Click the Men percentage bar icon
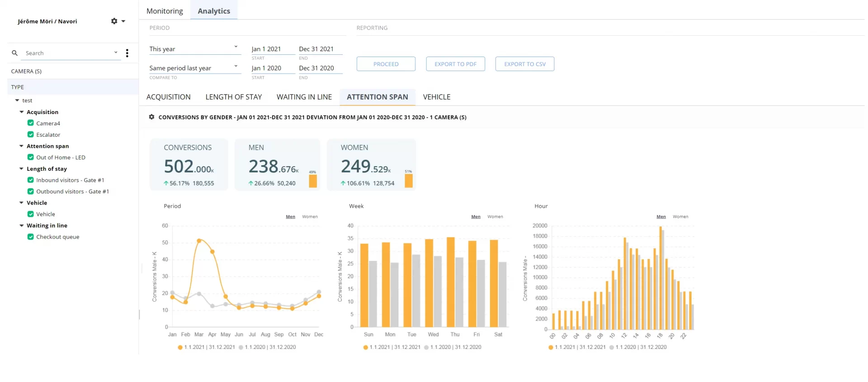The width and height of the screenshot is (868, 382). [x=313, y=181]
